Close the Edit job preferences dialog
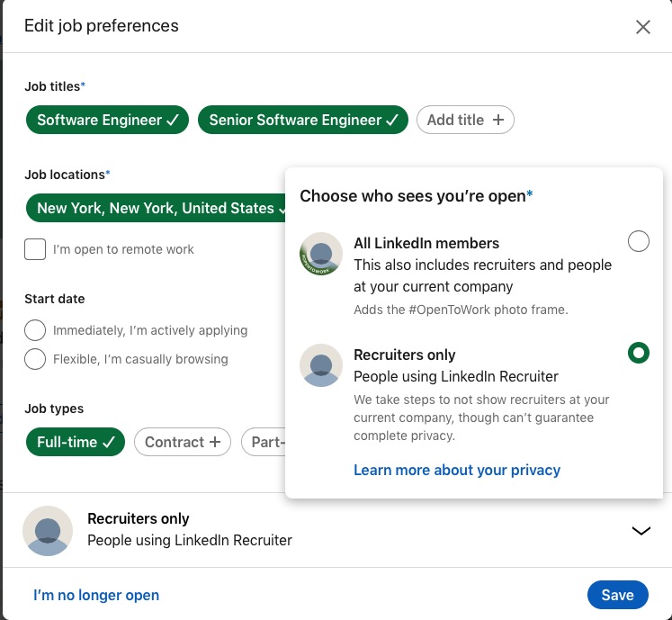Image resolution: width=672 pixels, height=620 pixels. [642, 27]
